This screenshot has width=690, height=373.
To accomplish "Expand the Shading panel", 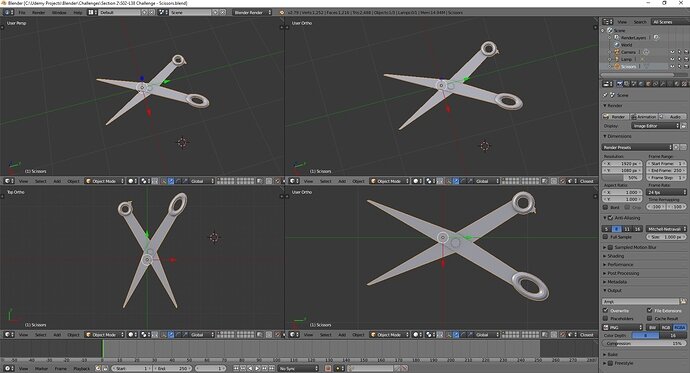I will pos(615,256).
